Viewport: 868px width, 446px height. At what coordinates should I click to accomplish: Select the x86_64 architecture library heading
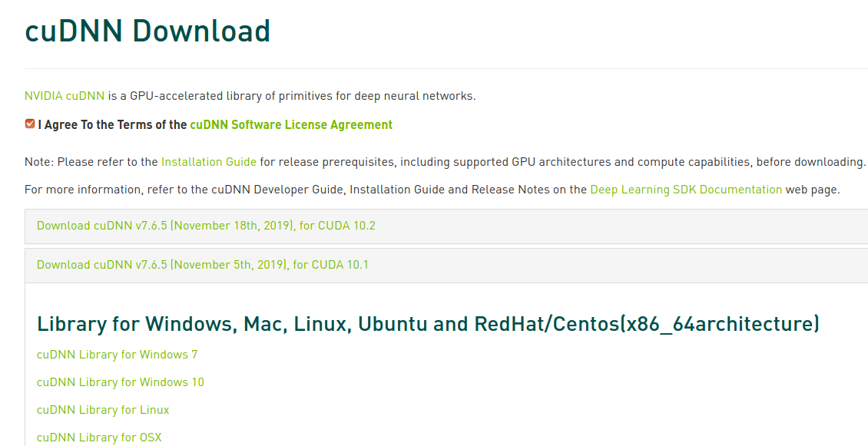click(428, 323)
